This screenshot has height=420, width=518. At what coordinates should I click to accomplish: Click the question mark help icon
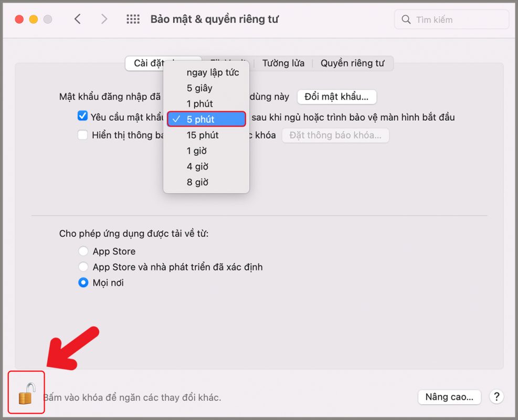[496, 397]
